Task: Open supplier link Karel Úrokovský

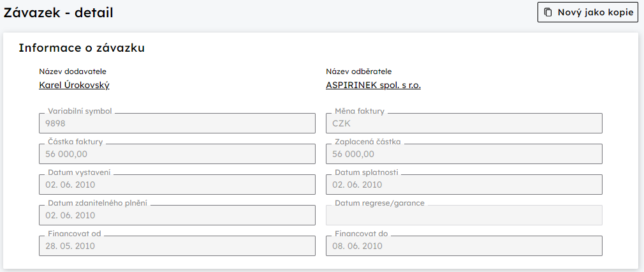Action: click(x=74, y=85)
